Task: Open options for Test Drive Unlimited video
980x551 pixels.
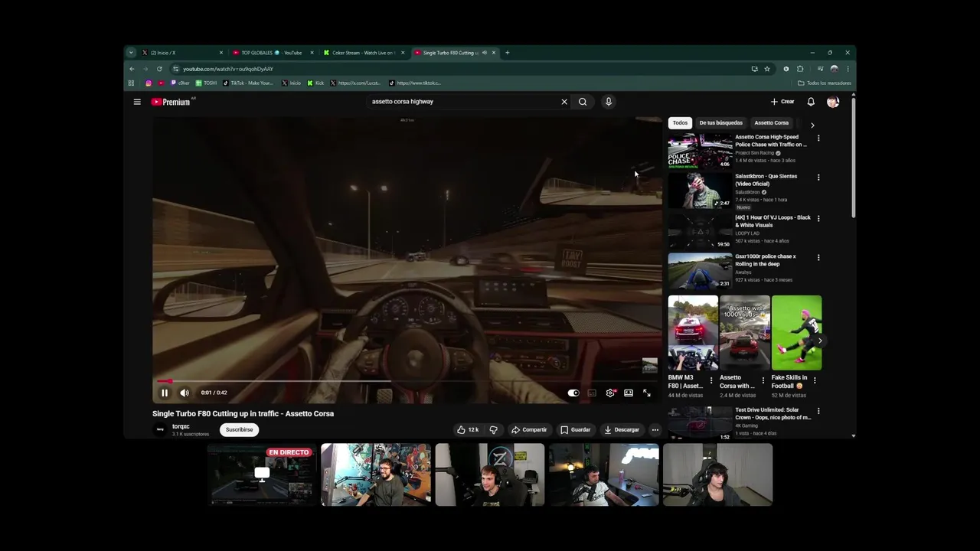Action: coord(818,411)
